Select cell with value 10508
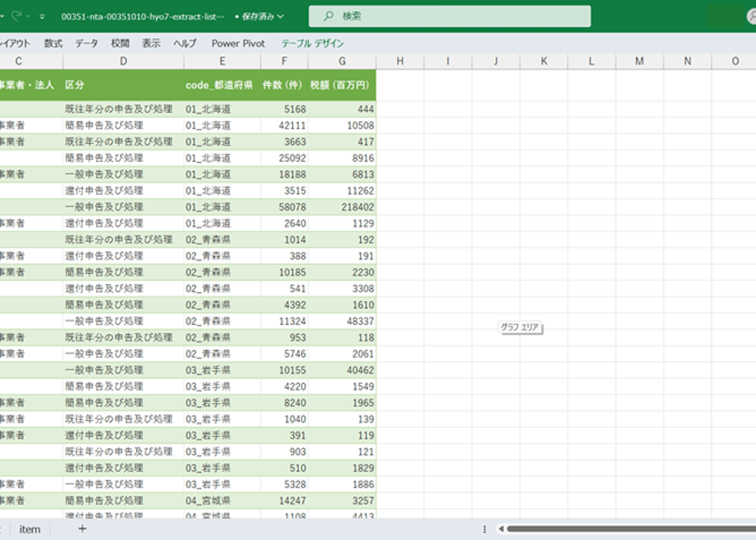 [342, 125]
